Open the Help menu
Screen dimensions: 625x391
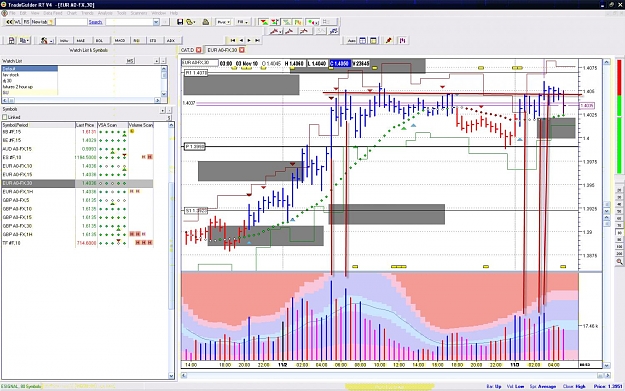coord(174,13)
